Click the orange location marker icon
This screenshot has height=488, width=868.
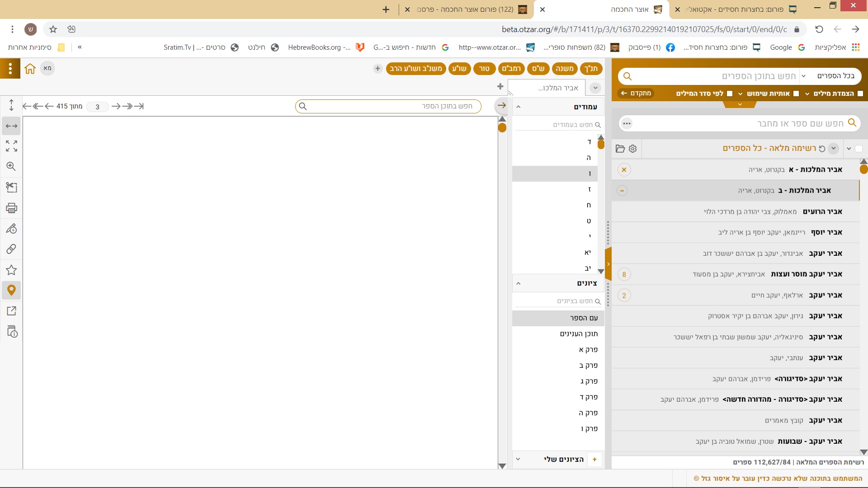pos(11,290)
